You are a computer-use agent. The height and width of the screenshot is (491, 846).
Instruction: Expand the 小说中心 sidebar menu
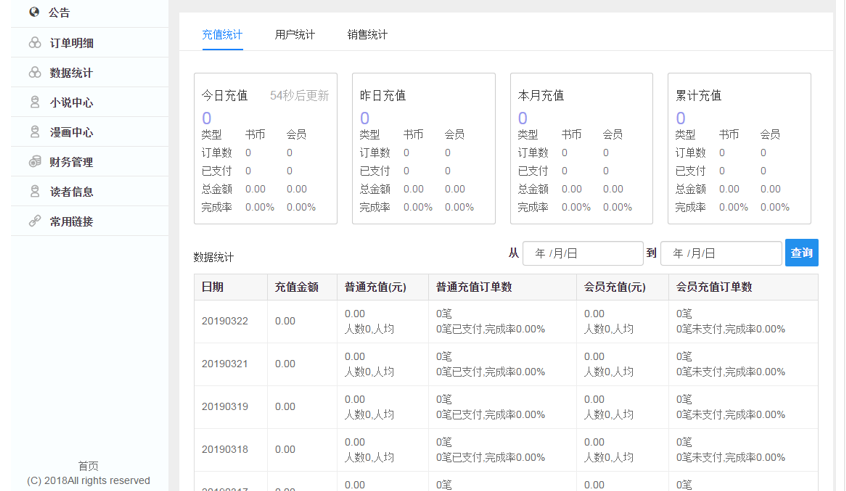click(71, 102)
